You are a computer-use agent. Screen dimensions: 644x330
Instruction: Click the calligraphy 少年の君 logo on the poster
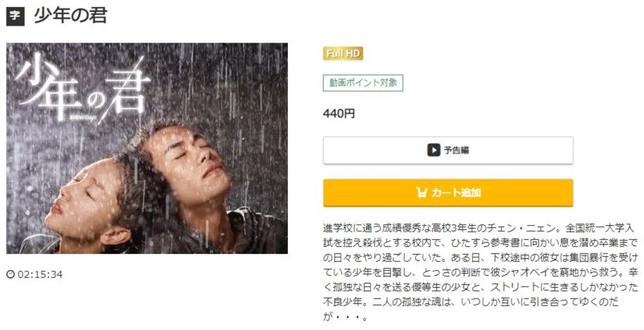pos(82,88)
